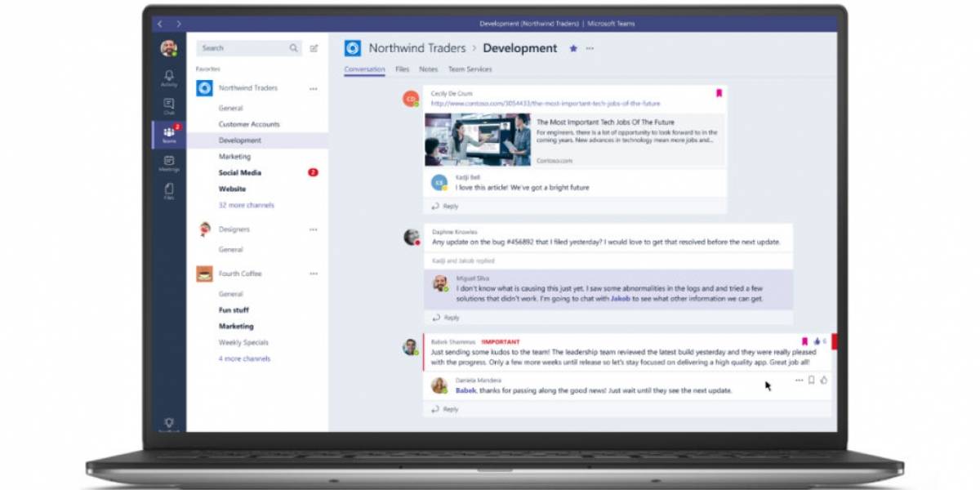
Task: Open more options for Designers team
Action: pos(313,229)
